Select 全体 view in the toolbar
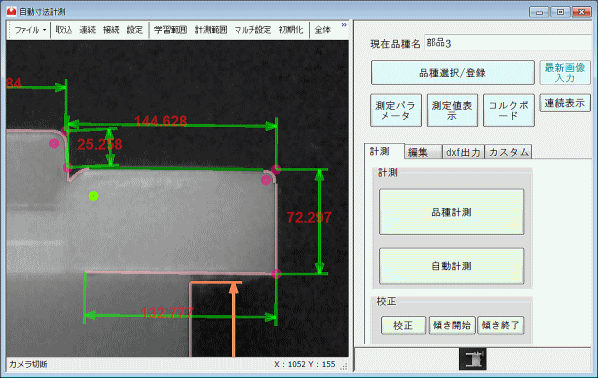598x378 pixels. [x=323, y=30]
